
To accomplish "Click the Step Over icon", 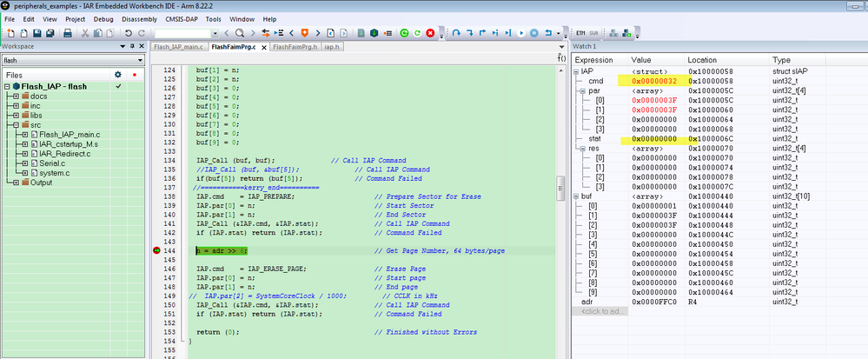I will tap(456, 33).
